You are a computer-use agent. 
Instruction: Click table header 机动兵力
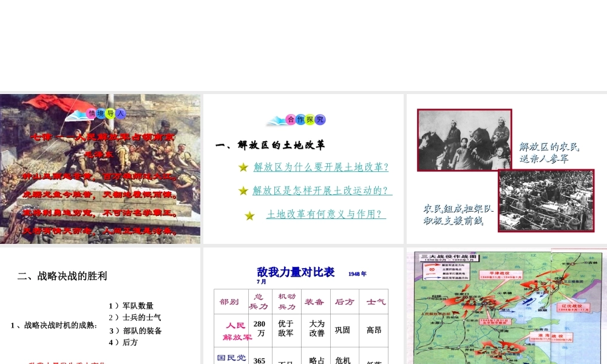[287, 302]
